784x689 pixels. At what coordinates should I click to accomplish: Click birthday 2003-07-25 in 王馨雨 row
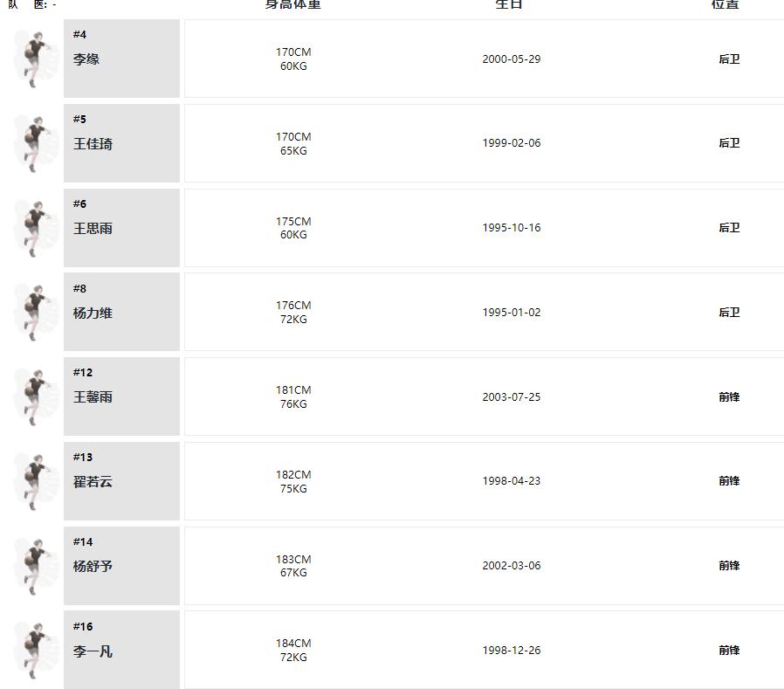512,397
